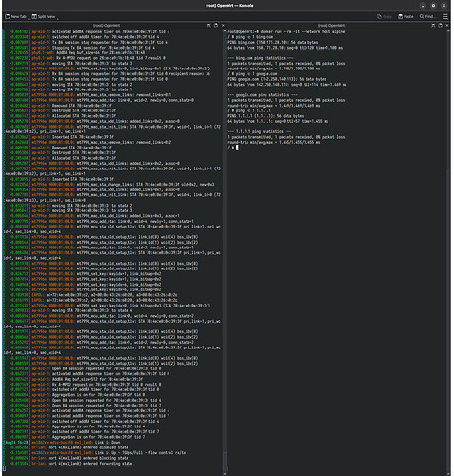Maximize the left split pane
Image resolution: width=454 pixels, height=476 pixels.
click(x=208, y=25)
